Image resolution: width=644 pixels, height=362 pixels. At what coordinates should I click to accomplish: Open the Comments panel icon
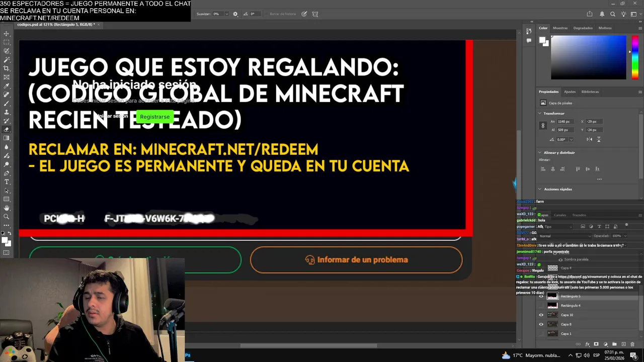[x=528, y=40]
